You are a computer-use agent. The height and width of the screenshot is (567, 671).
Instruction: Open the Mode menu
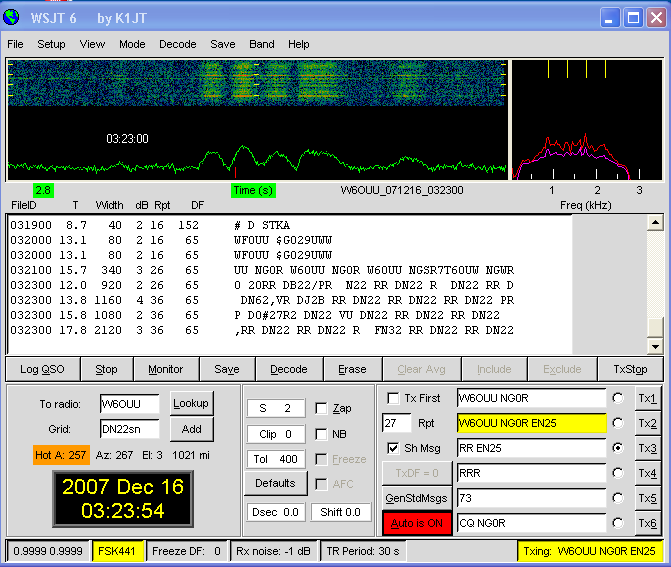coord(132,44)
